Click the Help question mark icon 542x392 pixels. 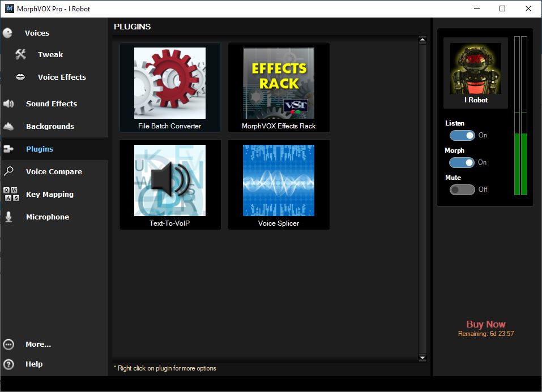coord(8,364)
